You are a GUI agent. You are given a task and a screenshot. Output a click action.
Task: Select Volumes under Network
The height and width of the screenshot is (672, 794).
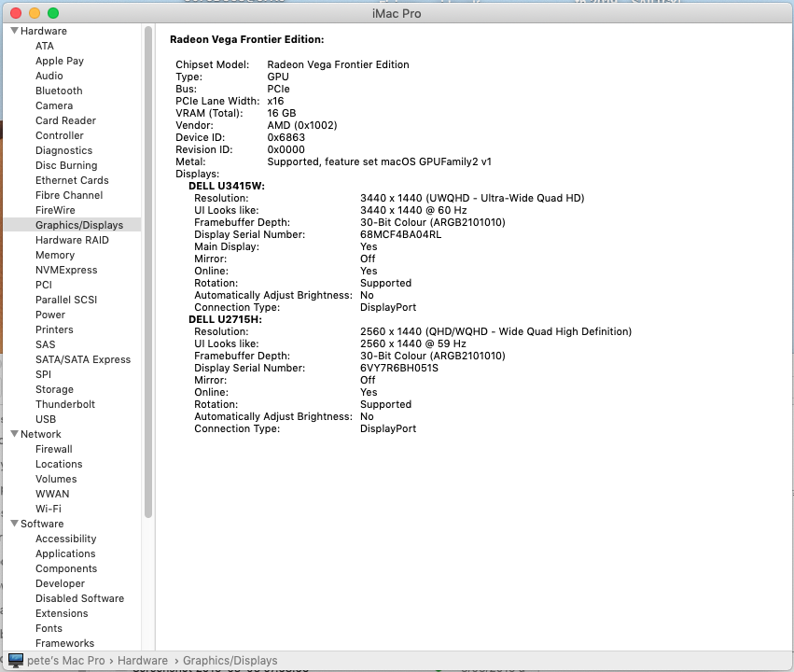[x=56, y=479]
